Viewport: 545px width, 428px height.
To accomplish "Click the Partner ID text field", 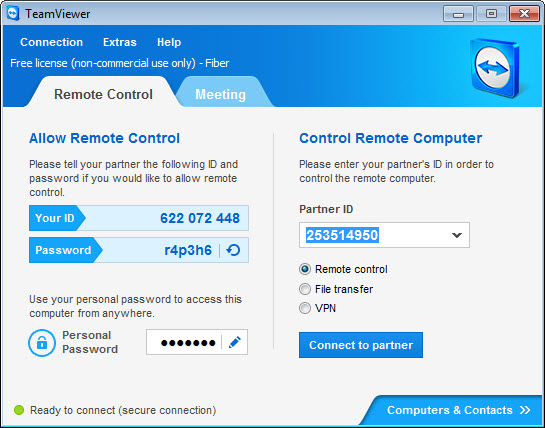I will [384, 235].
